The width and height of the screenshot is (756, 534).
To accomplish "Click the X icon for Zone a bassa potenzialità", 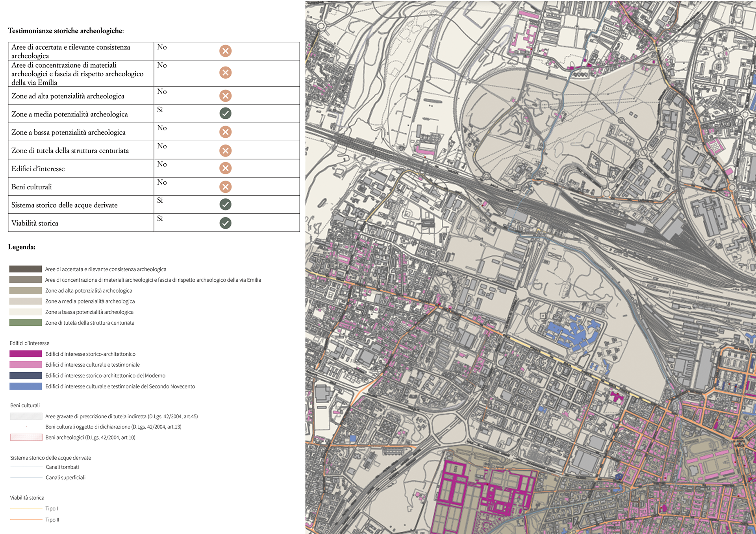I will point(225,132).
